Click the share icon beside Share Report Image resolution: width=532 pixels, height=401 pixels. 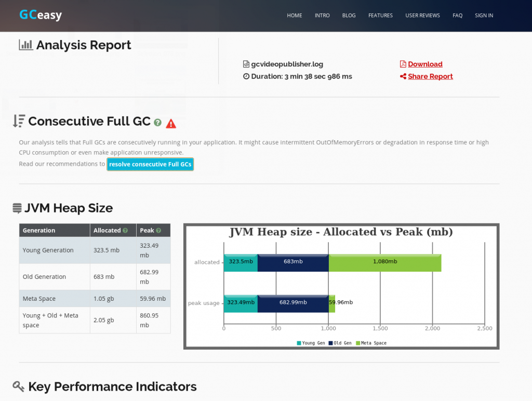[403, 76]
